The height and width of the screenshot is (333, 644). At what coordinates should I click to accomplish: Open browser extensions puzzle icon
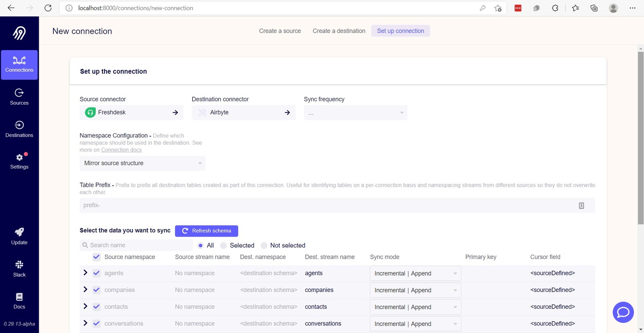pos(555,8)
